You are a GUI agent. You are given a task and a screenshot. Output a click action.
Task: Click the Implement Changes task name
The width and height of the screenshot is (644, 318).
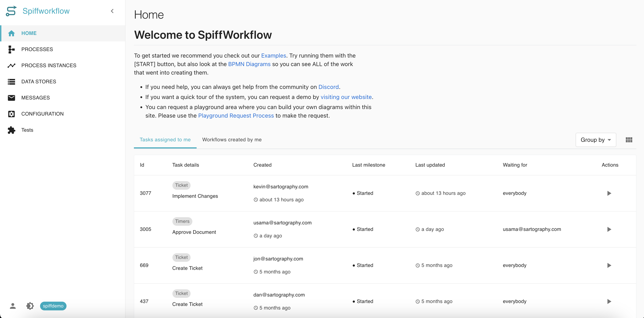click(195, 196)
